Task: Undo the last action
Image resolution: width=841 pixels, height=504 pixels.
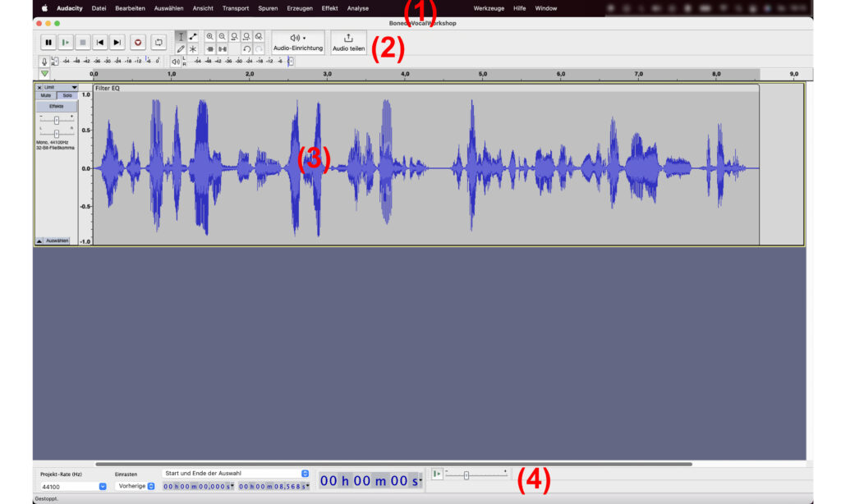Action: (246, 48)
